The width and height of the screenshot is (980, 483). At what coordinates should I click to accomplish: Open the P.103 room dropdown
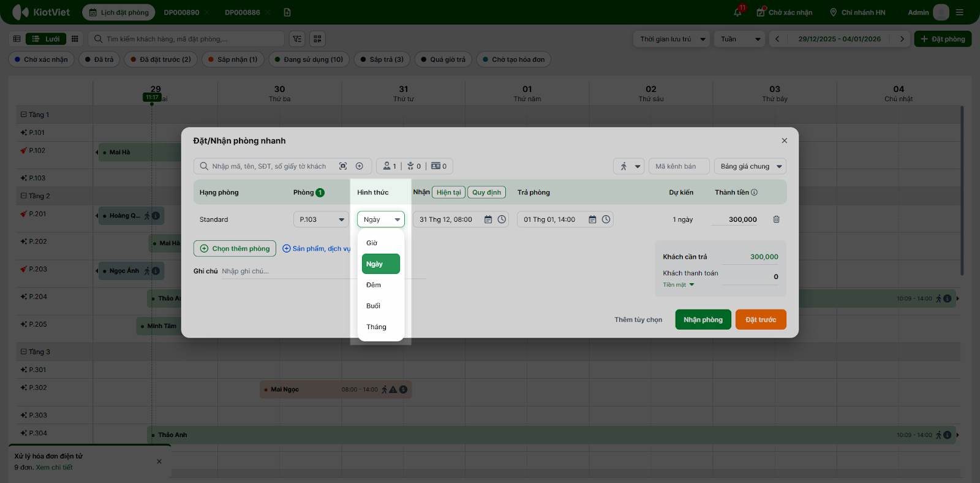coord(322,219)
